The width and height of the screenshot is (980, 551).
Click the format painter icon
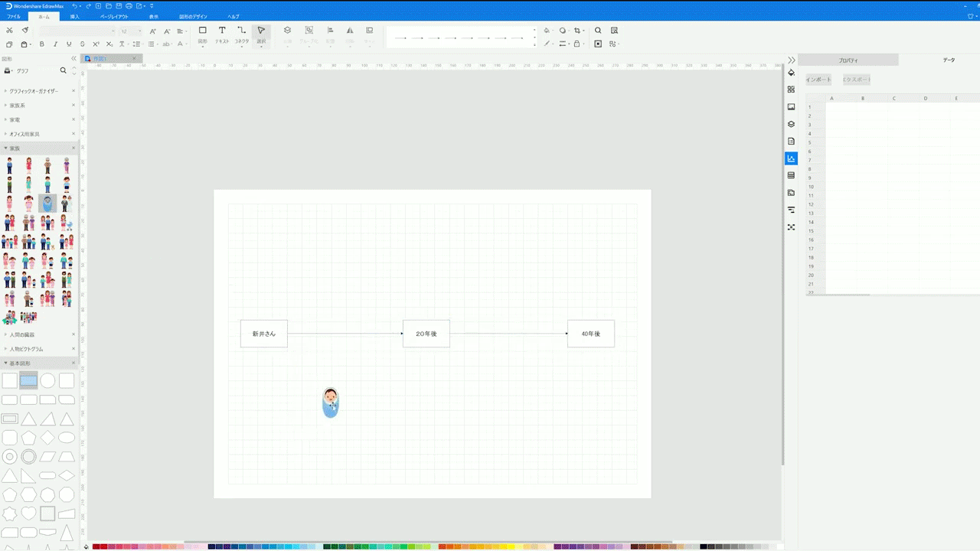click(24, 31)
